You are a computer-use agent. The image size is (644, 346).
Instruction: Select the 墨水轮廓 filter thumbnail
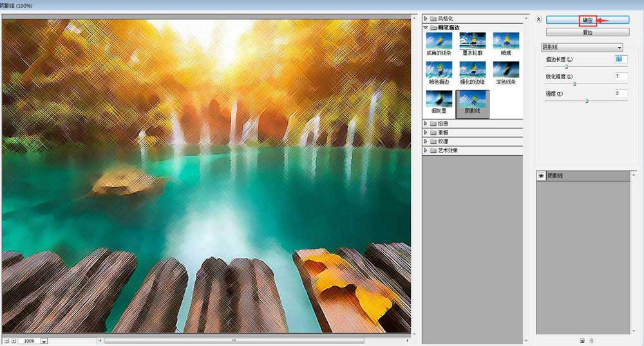point(472,44)
